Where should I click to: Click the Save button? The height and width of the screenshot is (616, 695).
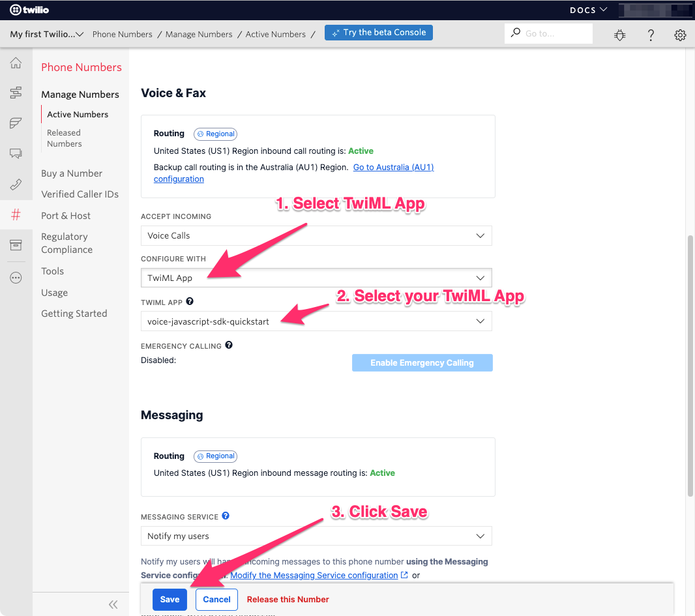coord(170,599)
